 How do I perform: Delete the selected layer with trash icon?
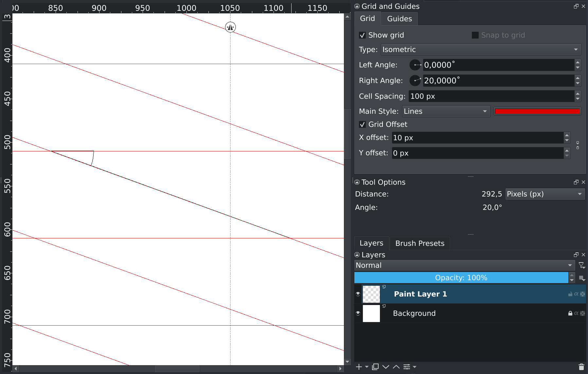pyautogui.click(x=581, y=367)
